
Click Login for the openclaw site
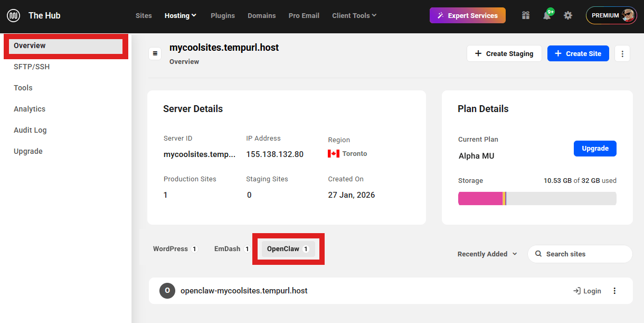tap(587, 291)
